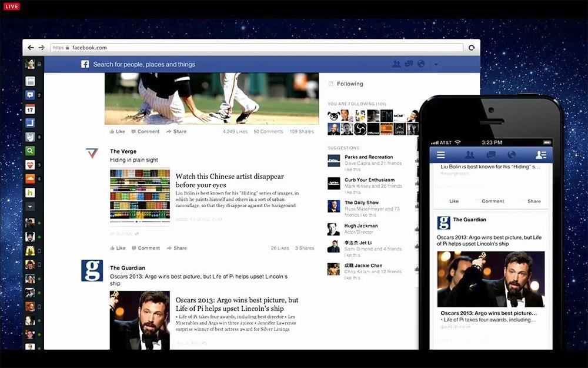Open the messenger chat icon in the left sidebar
Viewport: 588px width, 368px height.
coord(31,94)
